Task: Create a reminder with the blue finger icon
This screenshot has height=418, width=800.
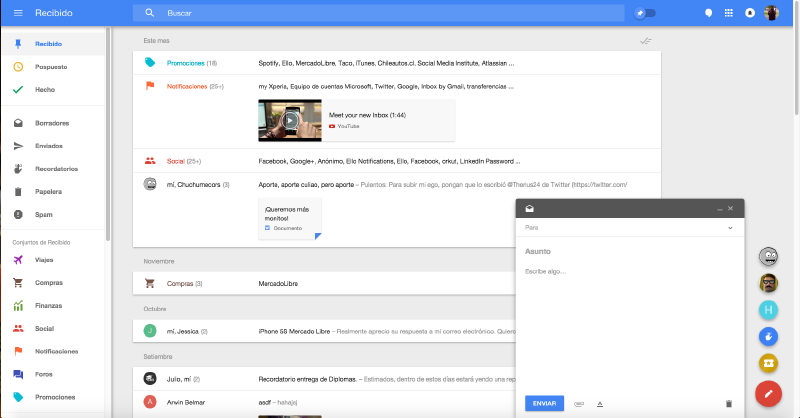Action: (x=768, y=335)
